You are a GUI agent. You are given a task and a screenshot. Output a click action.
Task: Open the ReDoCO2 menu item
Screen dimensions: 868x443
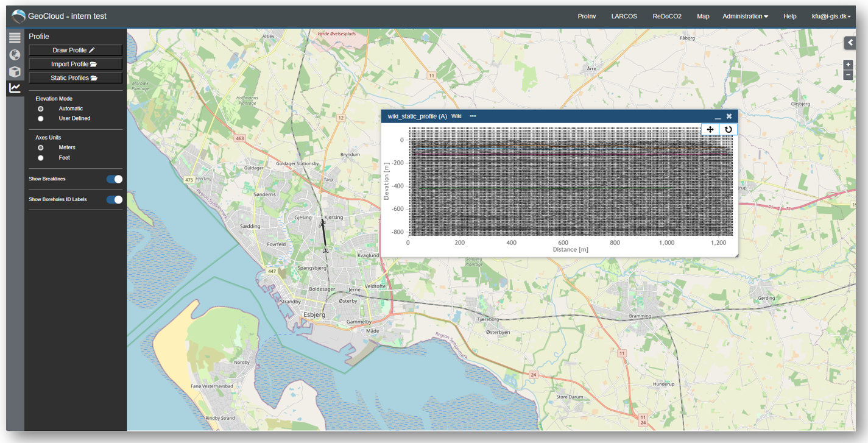[667, 16]
